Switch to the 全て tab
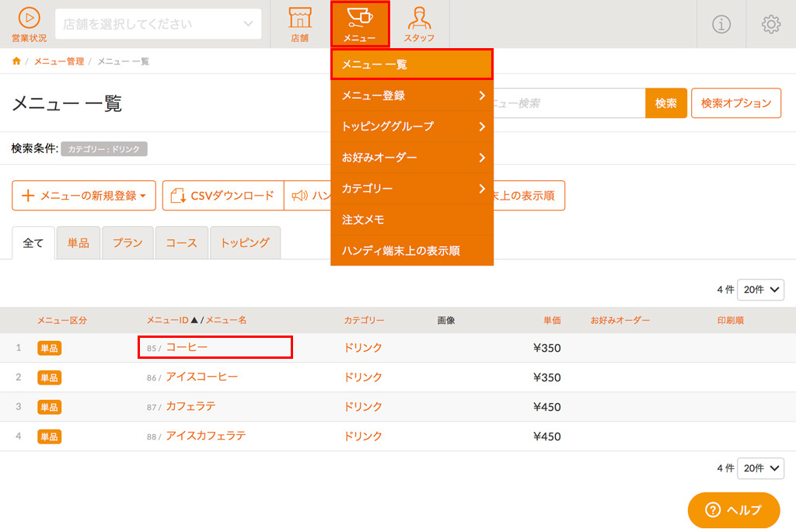The width and height of the screenshot is (796, 532). (x=33, y=243)
